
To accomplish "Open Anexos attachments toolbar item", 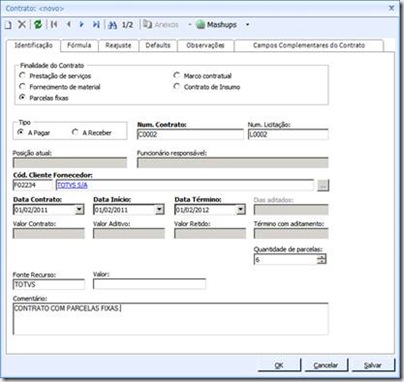I will [161, 25].
